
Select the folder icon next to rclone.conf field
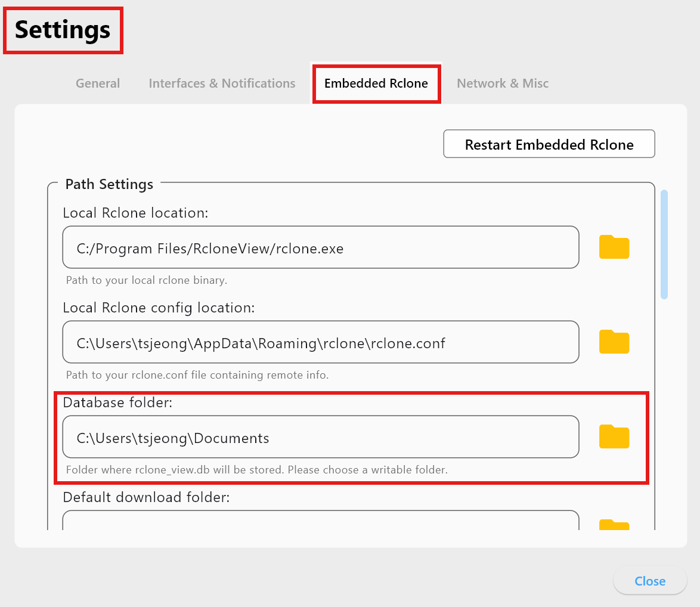coord(614,342)
